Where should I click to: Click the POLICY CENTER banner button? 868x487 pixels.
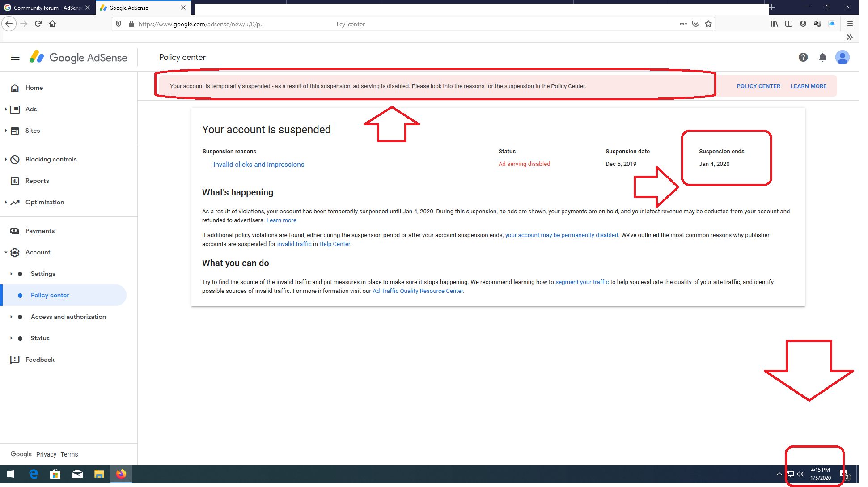point(758,86)
